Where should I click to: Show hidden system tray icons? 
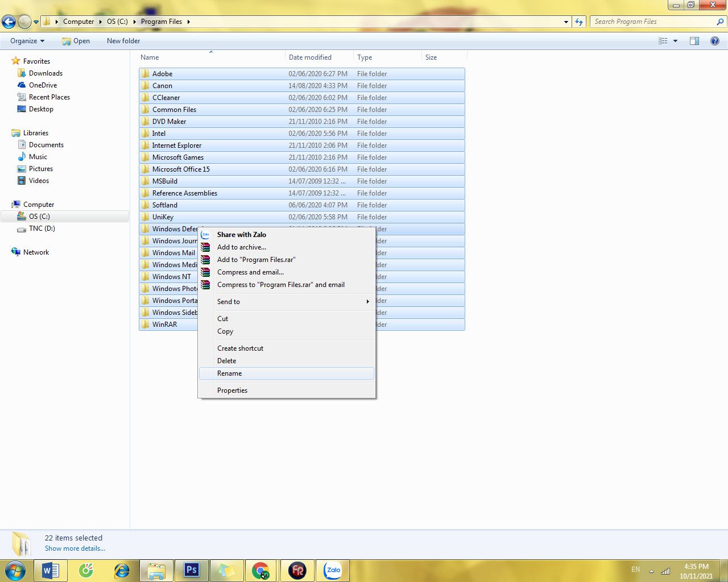651,571
